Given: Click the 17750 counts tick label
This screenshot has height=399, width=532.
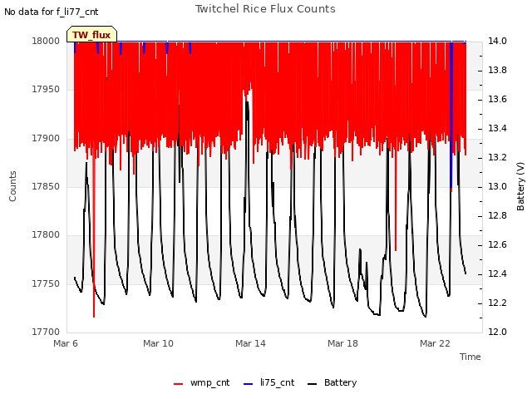Looking at the screenshot, I should (46, 283).
